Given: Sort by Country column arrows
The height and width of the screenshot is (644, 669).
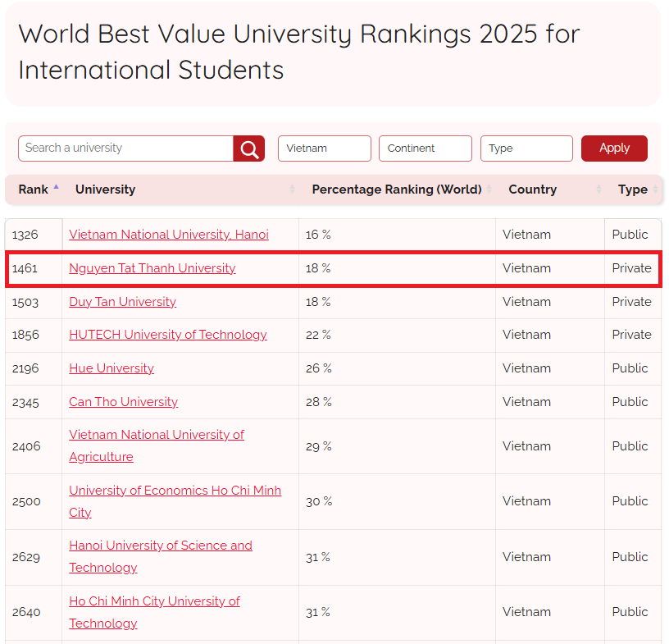Looking at the screenshot, I should [598, 190].
